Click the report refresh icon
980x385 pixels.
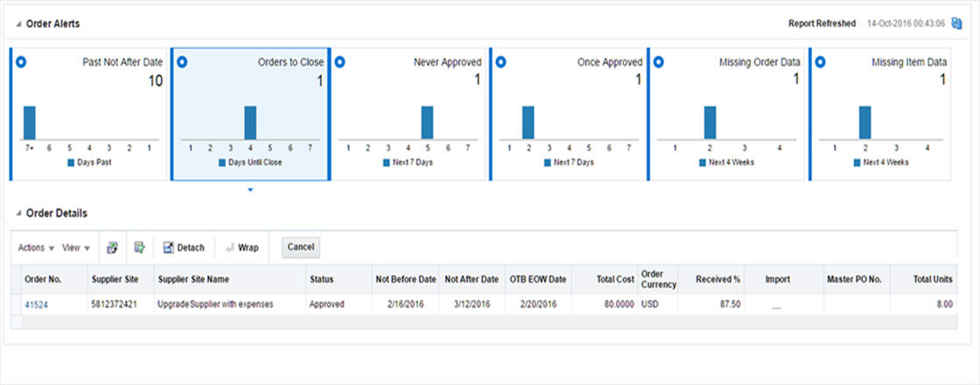coord(956,23)
